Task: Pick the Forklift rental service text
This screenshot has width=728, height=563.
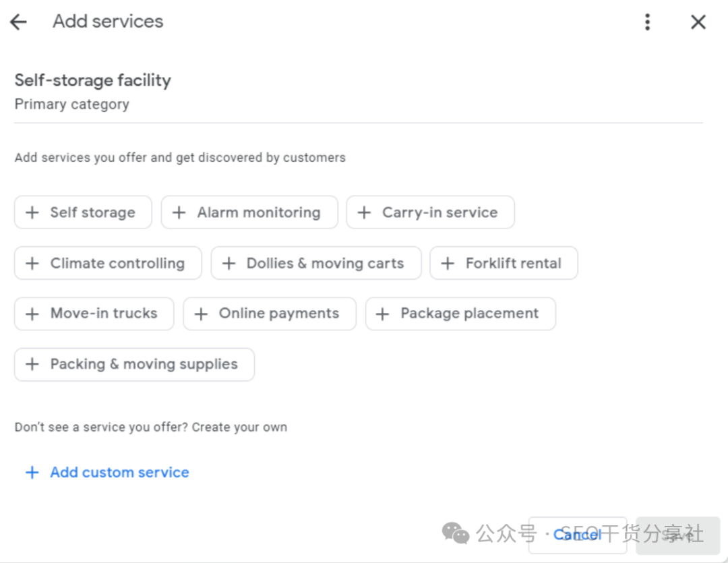Action: (x=513, y=263)
